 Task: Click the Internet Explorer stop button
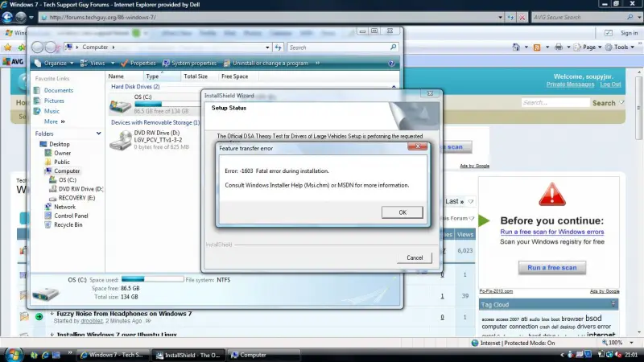[522, 17]
